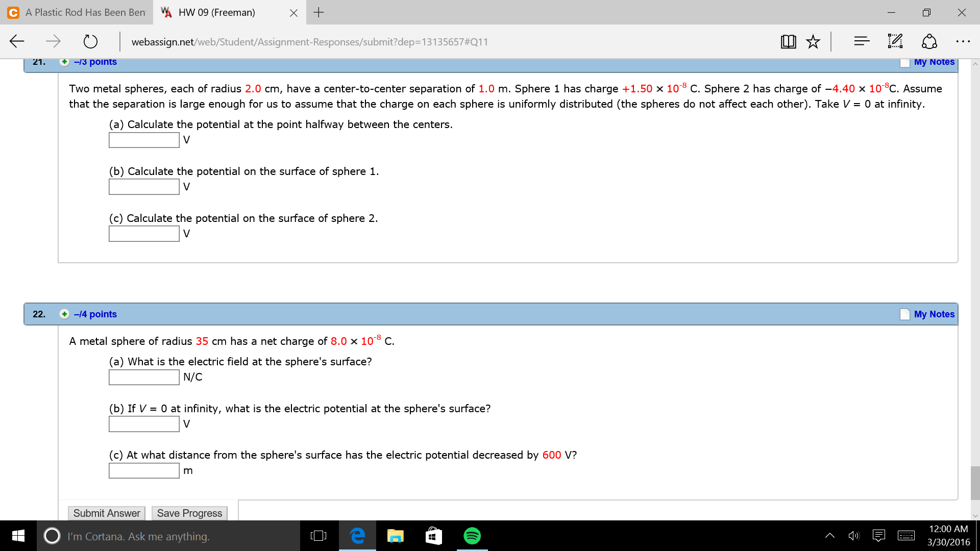Image resolution: width=980 pixels, height=551 pixels.
Task: Open the Reading view icon
Action: point(788,41)
